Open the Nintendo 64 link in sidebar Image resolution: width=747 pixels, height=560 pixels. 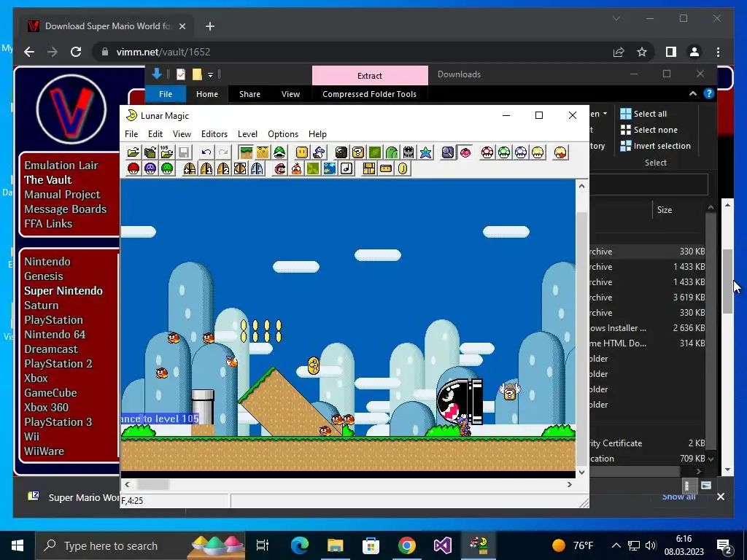pyautogui.click(x=55, y=335)
